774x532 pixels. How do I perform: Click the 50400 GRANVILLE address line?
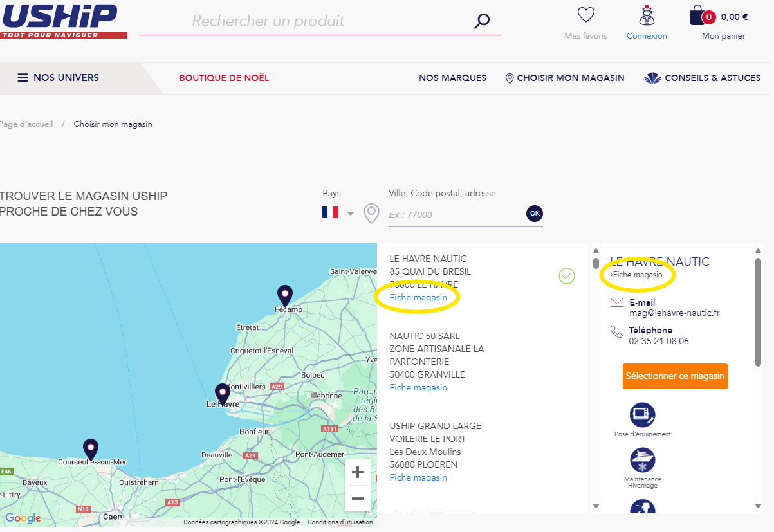(x=427, y=374)
